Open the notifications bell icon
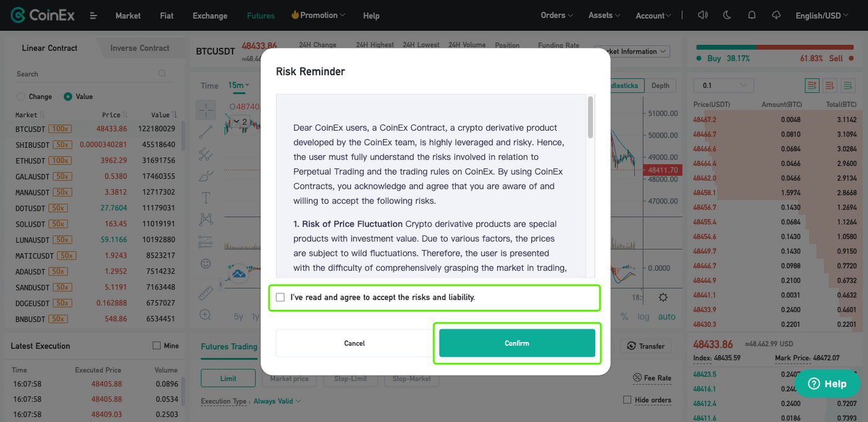 click(x=751, y=15)
